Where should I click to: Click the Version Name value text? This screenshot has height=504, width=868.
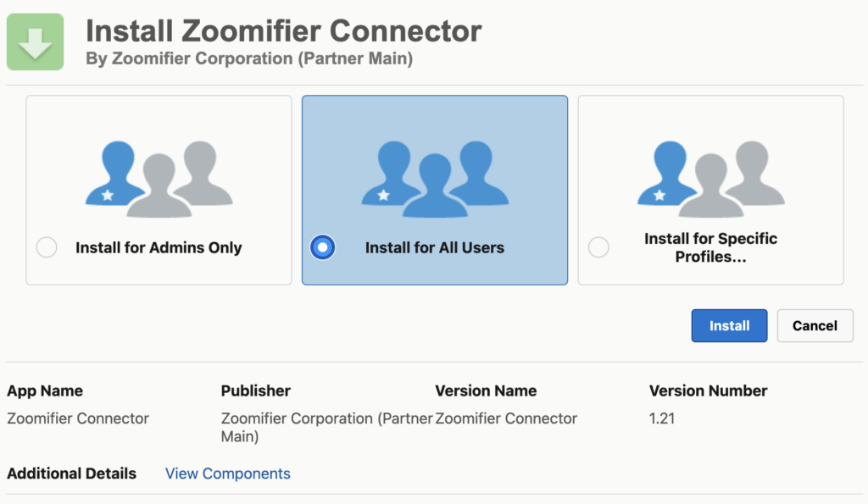tap(506, 418)
